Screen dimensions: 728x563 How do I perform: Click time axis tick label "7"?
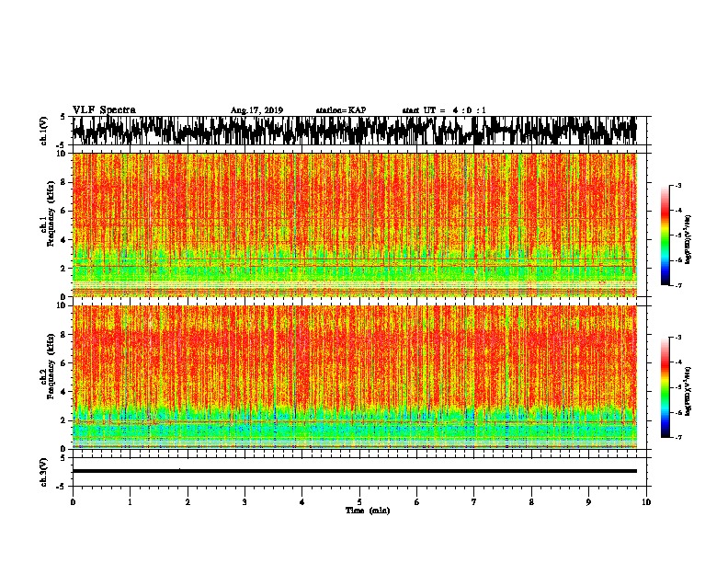click(x=474, y=502)
